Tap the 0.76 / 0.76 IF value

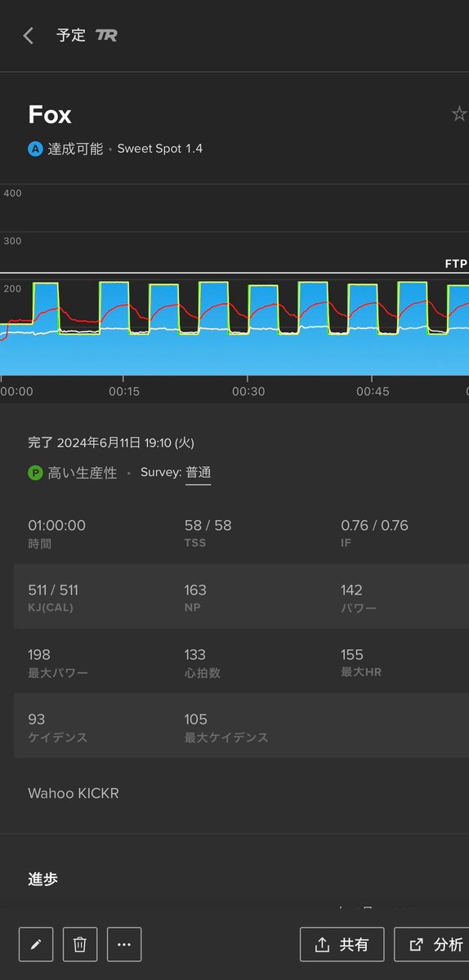click(374, 525)
